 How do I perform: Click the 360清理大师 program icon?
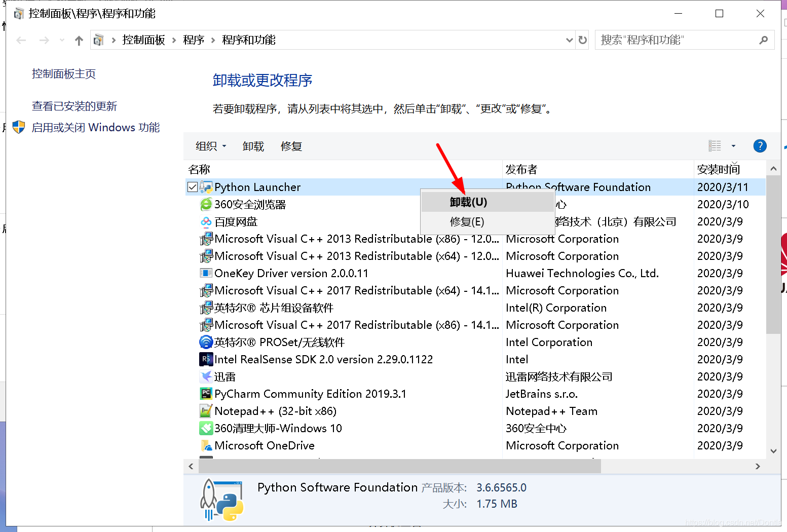click(206, 428)
